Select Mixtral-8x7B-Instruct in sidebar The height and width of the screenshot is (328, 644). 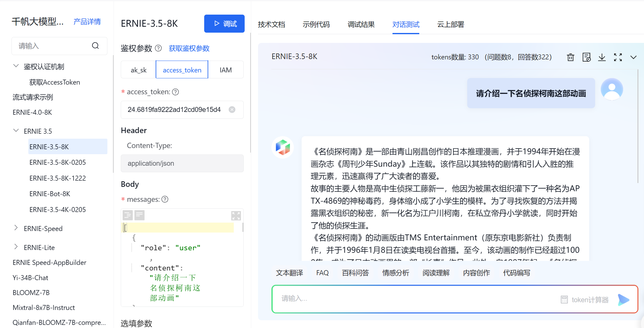click(x=44, y=307)
